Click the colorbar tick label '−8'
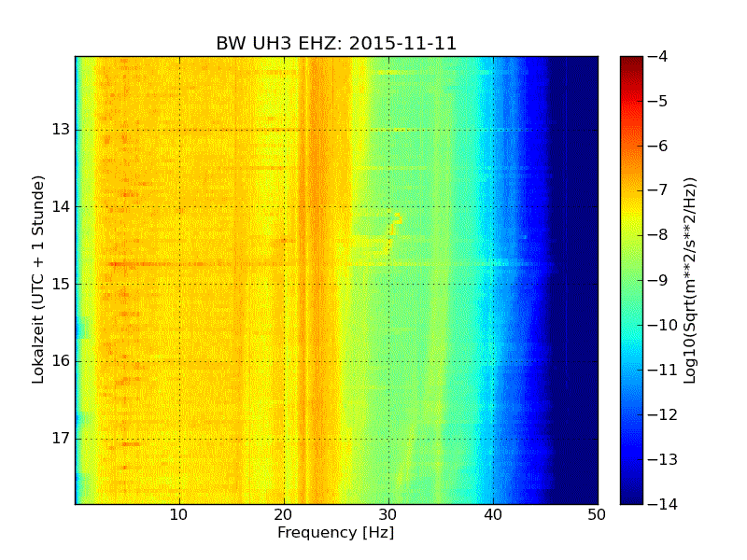This screenshot has height=560, width=747. (658, 235)
